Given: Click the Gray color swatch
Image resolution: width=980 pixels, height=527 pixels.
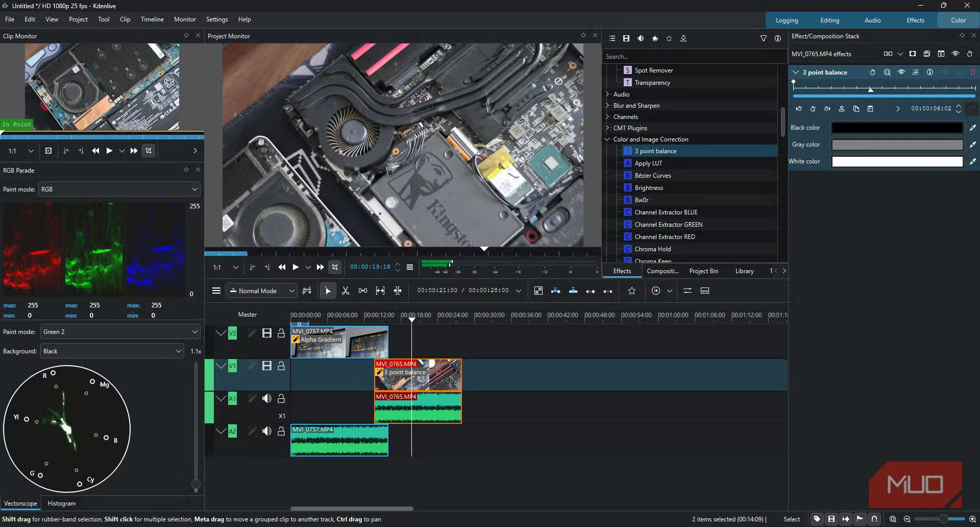Looking at the screenshot, I should (897, 145).
